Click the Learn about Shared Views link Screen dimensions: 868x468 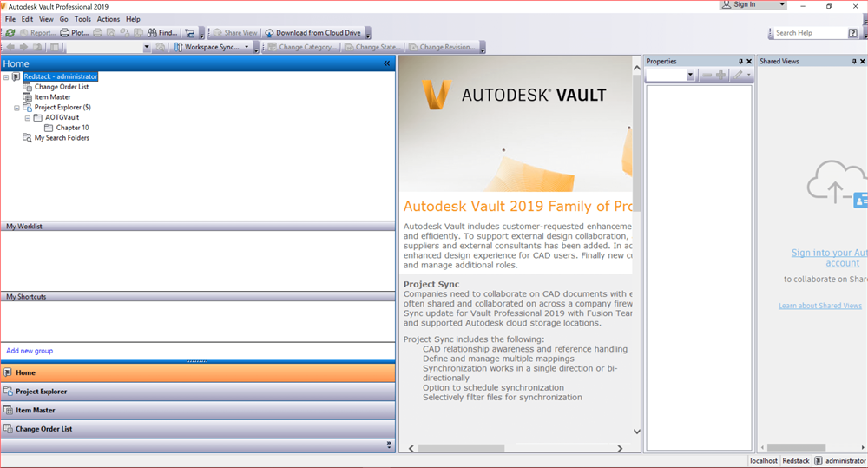click(x=820, y=306)
